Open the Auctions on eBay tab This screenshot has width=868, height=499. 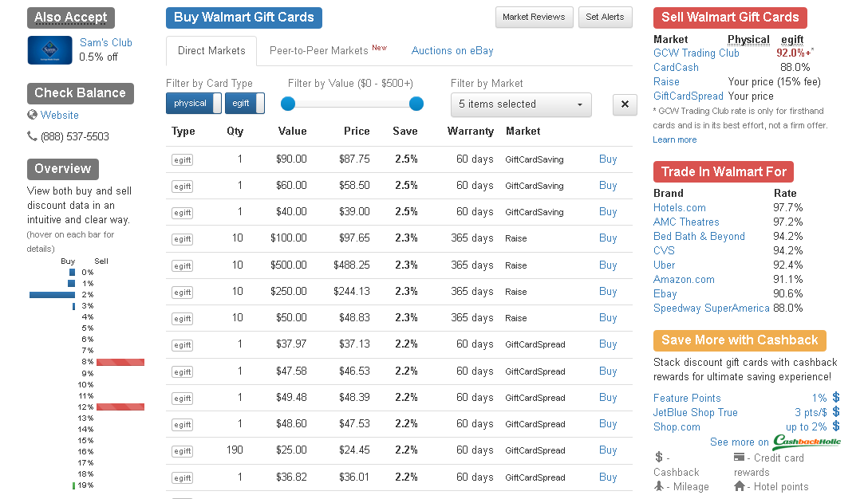[x=452, y=50]
